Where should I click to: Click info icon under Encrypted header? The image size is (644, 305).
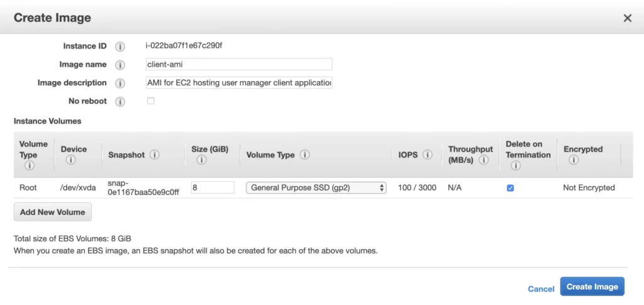(574, 160)
